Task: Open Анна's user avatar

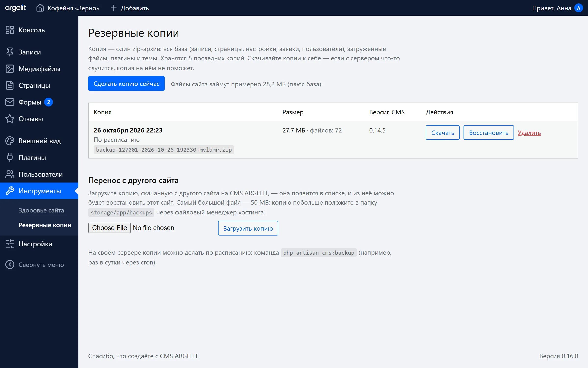Action: pos(579,8)
